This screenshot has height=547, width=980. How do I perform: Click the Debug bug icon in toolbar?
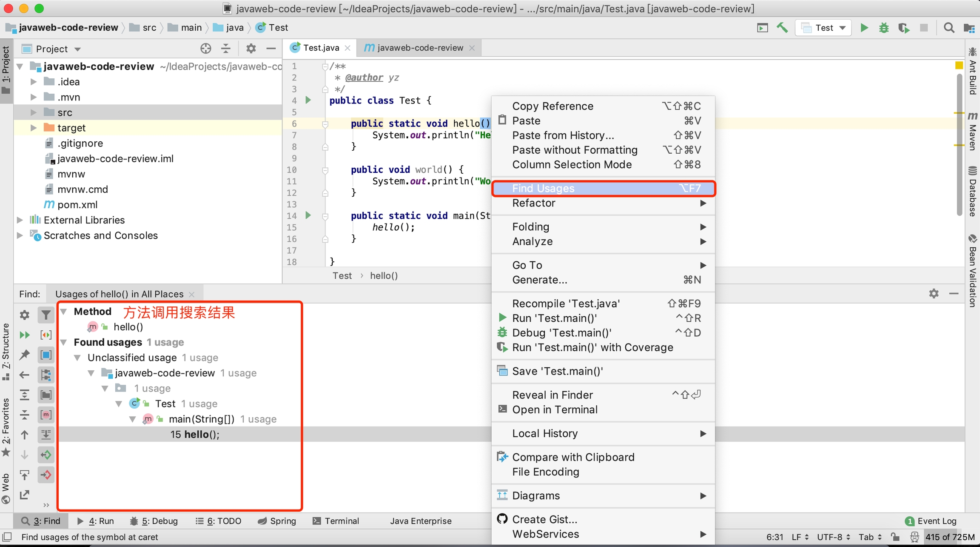pyautogui.click(x=883, y=28)
